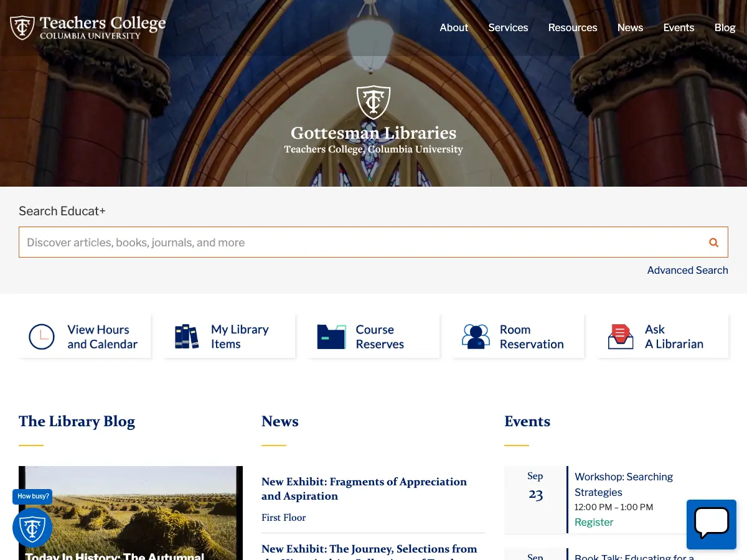Click the News section heading
The image size is (747, 560).
280,421
